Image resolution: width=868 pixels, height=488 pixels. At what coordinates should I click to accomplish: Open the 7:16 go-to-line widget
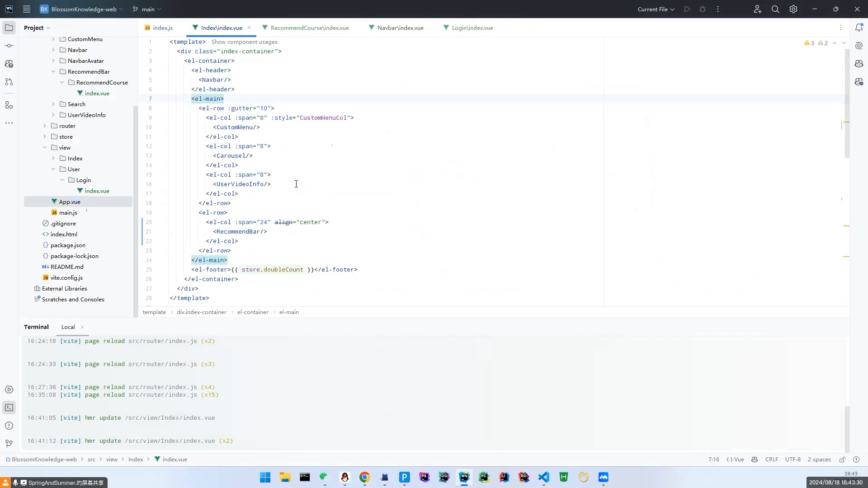coord(714,460)
